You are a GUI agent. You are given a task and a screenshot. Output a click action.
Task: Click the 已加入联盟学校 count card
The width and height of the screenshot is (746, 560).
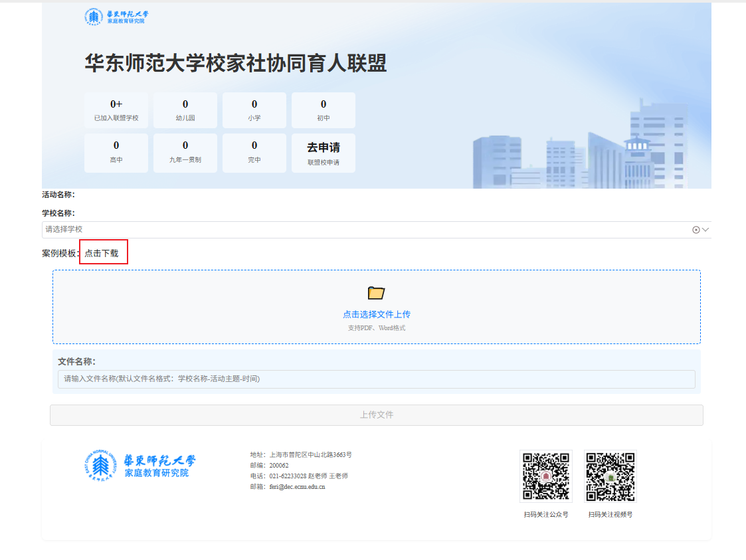(116, 110)
